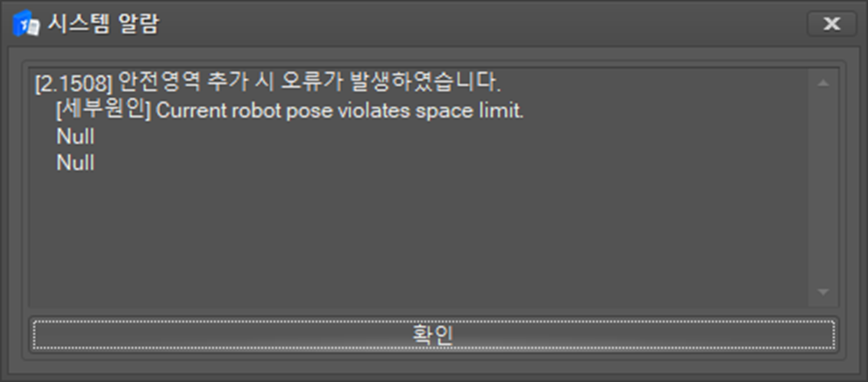Click the 추가 시 text in error line

point(240,82)
